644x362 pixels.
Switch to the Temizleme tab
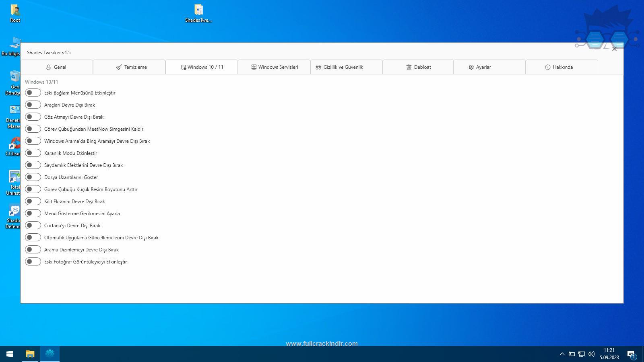[129, 67]
